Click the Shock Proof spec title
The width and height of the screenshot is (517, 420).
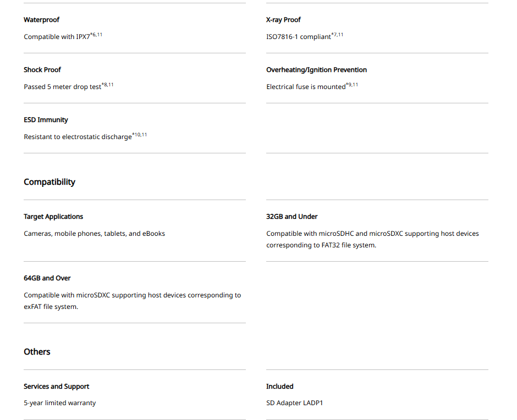pos(42,70)
